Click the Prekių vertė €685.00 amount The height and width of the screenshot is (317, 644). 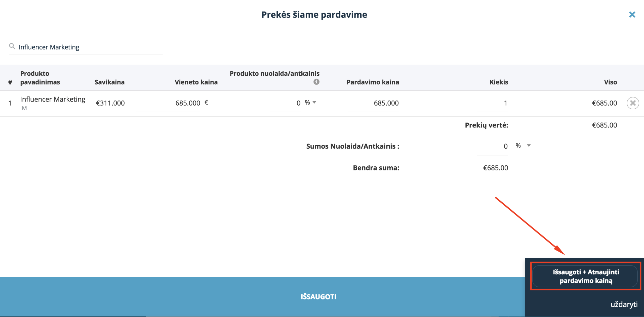click(x=605, y=125)
